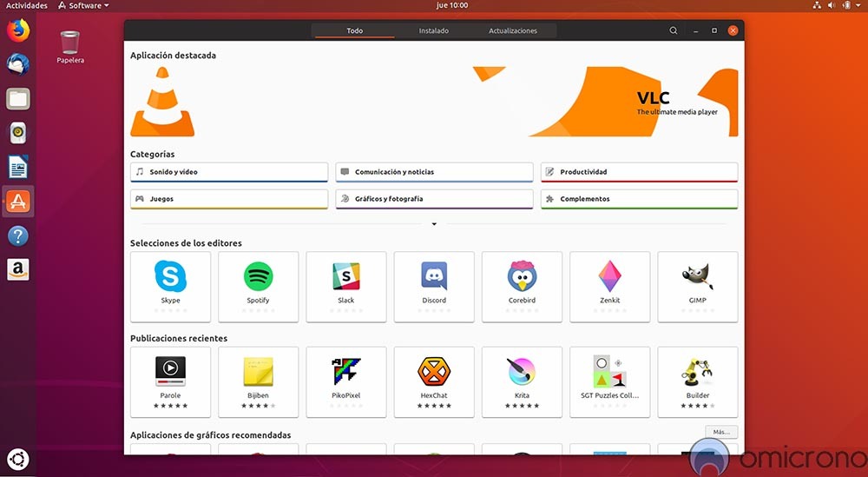
Task: Open the Corebird app tile
Action: tap(522, 287)
